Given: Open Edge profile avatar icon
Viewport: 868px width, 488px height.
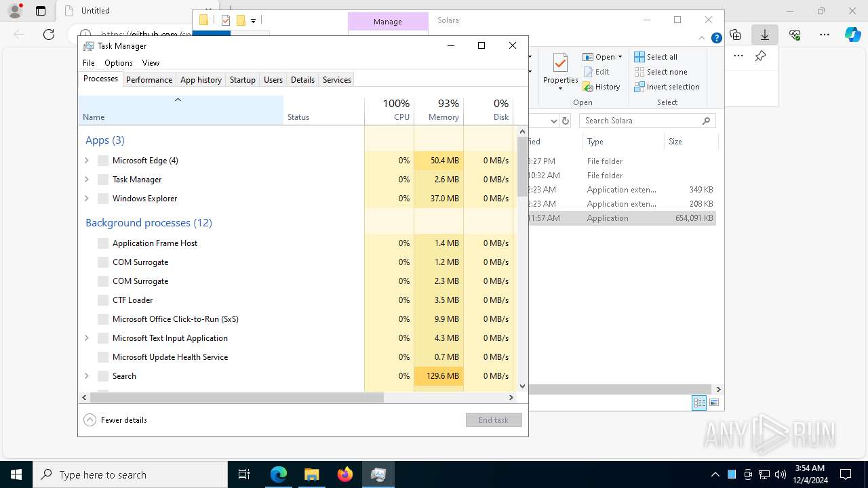Looking at the screenshot, I should [x=15, y=11].
